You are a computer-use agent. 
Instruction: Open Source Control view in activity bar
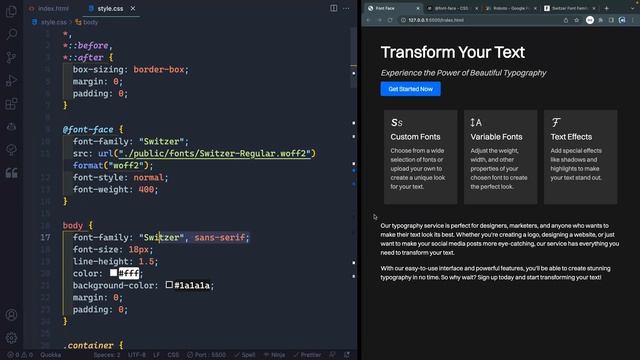tap(11, 57)
